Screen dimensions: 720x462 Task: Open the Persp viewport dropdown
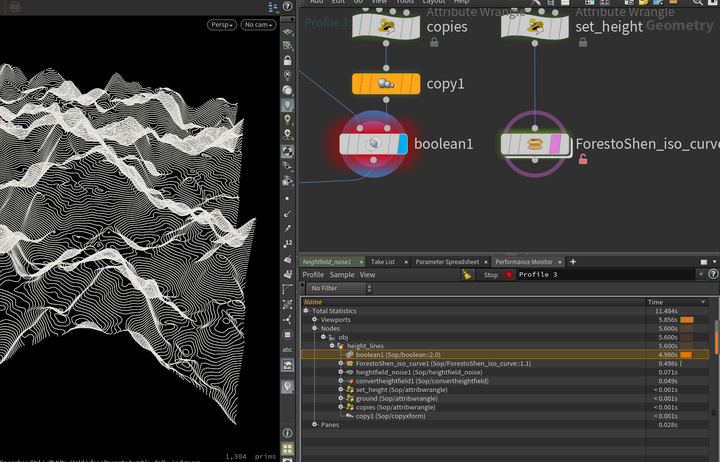pyautogui.click(x=223, y=25)
